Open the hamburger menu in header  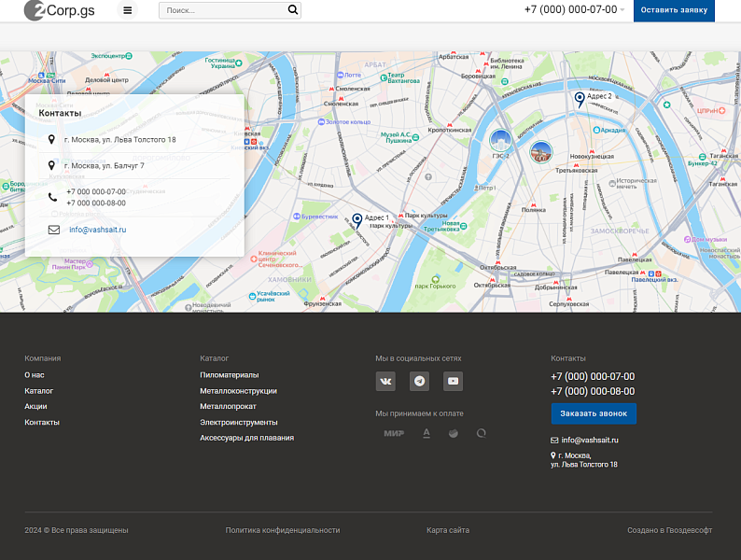pyautogui.click(x=127, y=10)
